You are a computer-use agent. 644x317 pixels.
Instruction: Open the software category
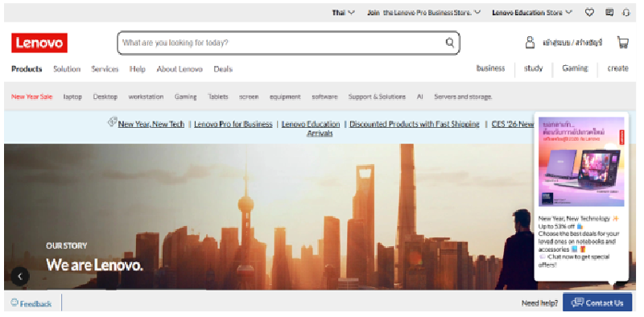point(324,97)
